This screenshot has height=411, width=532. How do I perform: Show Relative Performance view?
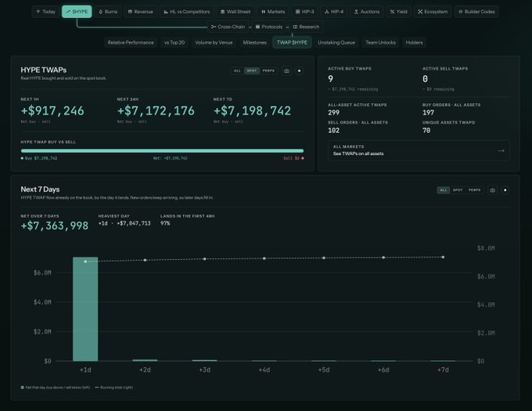click(131, 42)
